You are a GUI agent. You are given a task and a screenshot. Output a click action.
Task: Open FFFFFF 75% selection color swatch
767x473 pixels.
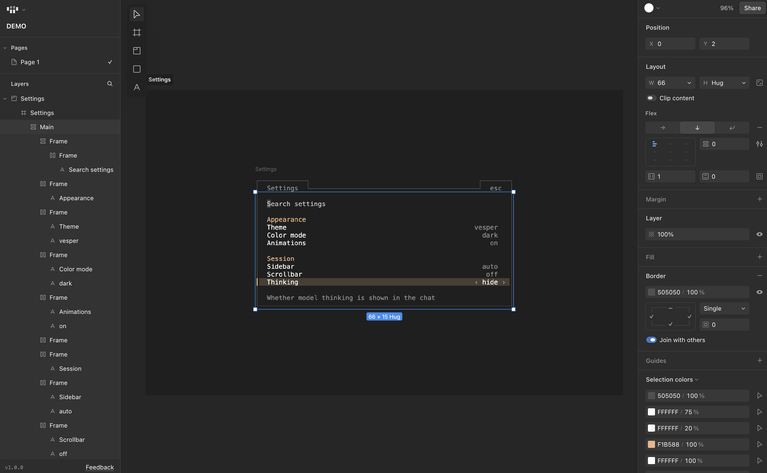coord(651,412)
